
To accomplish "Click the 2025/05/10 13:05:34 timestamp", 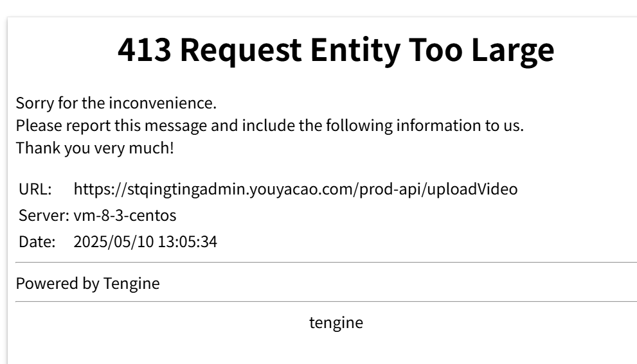I will pos(145,242).
